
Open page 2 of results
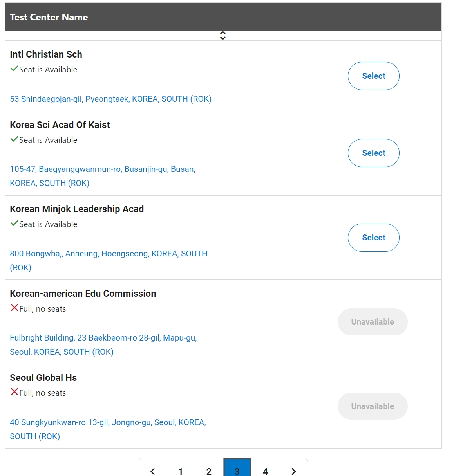coord(209,471)
